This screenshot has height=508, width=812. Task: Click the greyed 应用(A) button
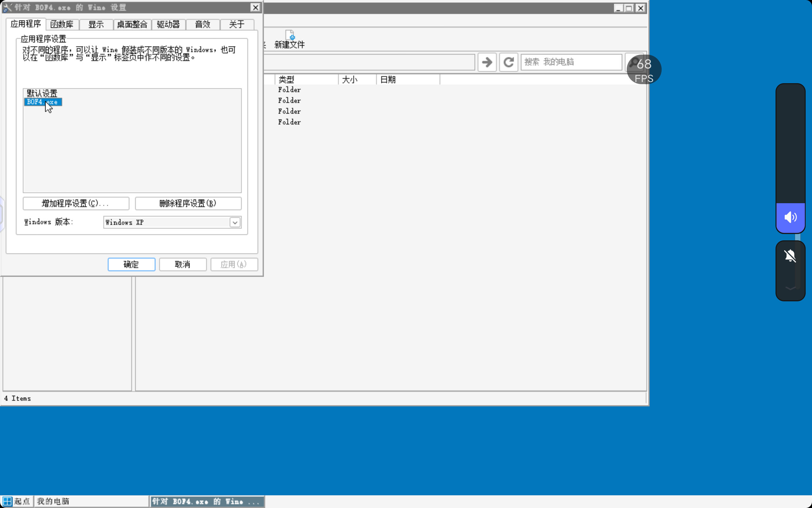(x=234, y=264)
